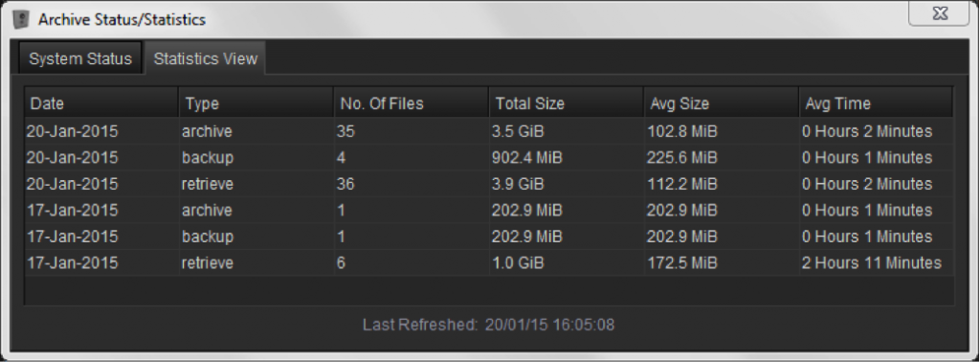The image size is (980, 362).
Task: Select the 17-Jan-2015 backup row
Action: (489, 237)
